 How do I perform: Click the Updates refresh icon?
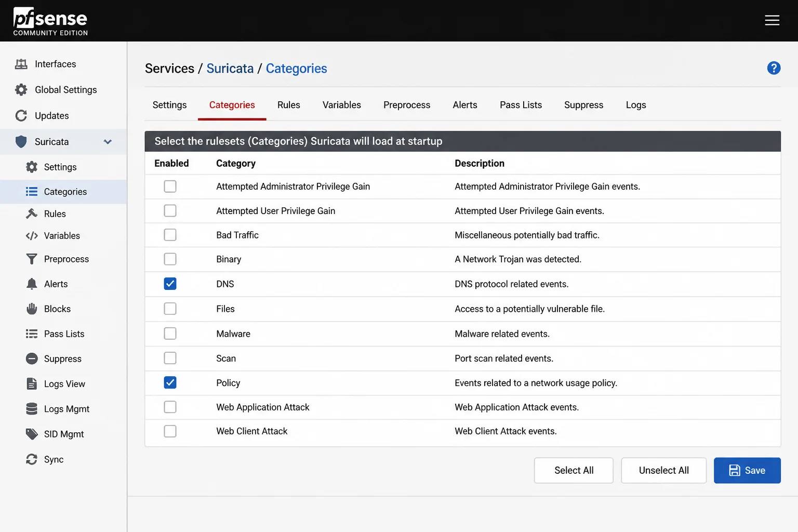click(x=21, y=115)
